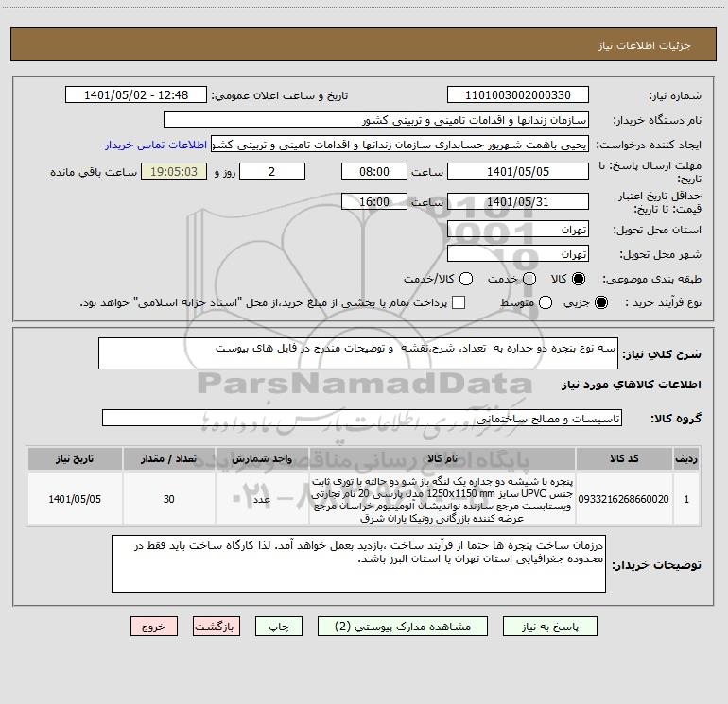728x704 pixels.
Task: Click the گروه کالا field تاسیسات و مصالح ساختمانی
Action: (362, 418)
